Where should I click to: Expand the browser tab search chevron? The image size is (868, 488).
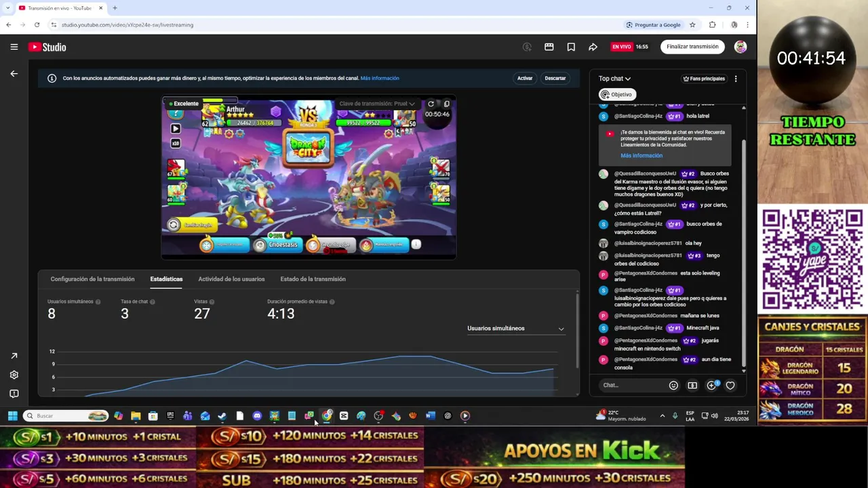pyautogui.click(x=8, y=8)
